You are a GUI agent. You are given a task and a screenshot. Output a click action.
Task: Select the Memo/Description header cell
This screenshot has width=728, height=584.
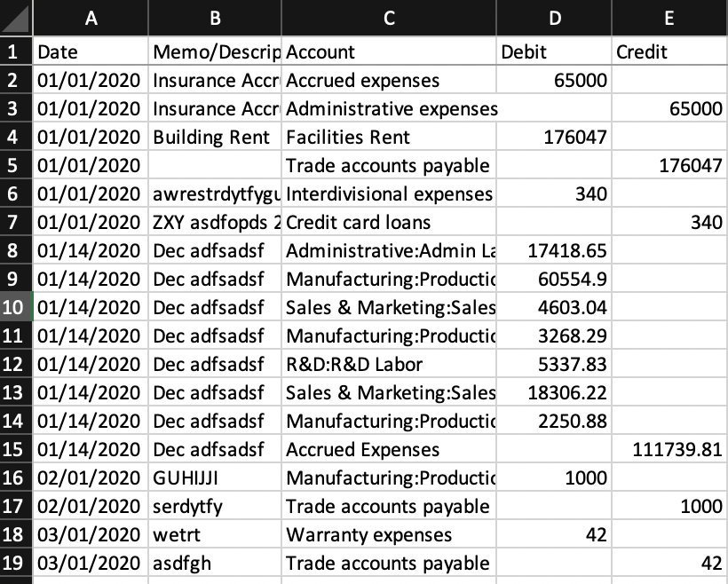pos(215,51)
